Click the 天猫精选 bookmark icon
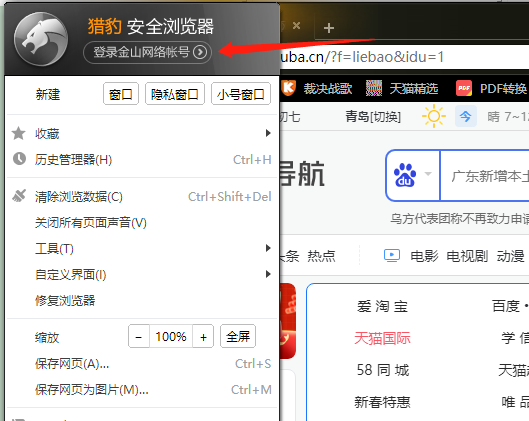This screenshot has height=421, width=529. tap(374, 88)
